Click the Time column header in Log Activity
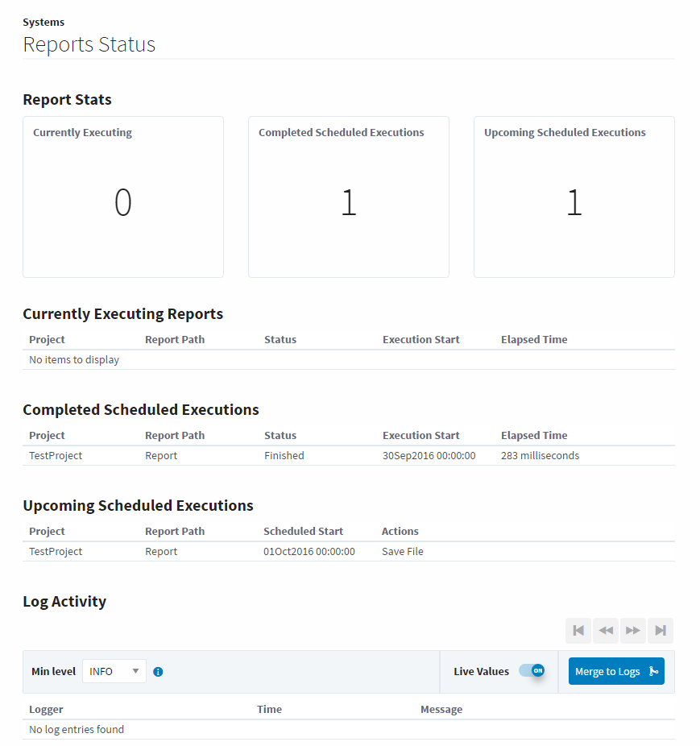Image resolution: width=700 pixels, height=746 pixels. (269, 710)
